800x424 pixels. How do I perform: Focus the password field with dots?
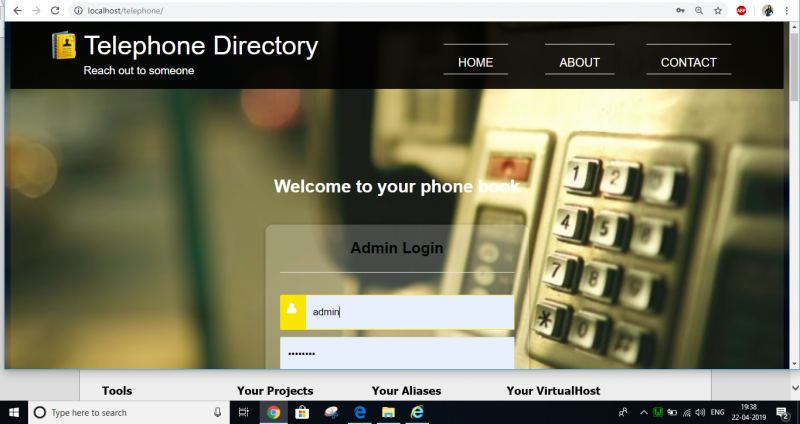397,353
